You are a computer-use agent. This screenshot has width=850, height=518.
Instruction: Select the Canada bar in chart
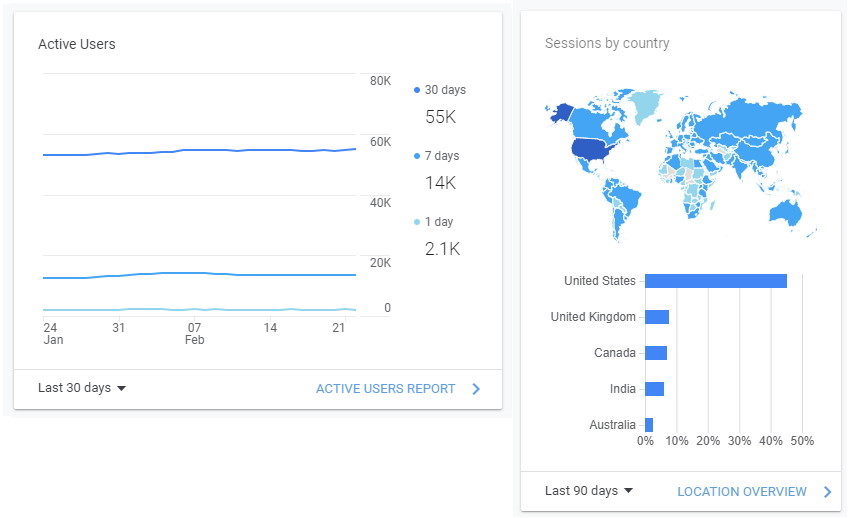click(656, 353)
